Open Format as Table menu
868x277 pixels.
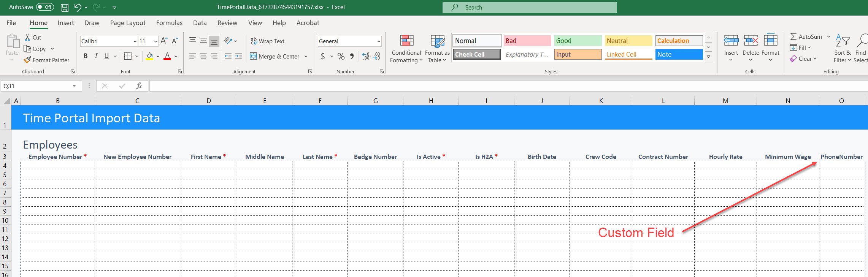click(437, 49)
